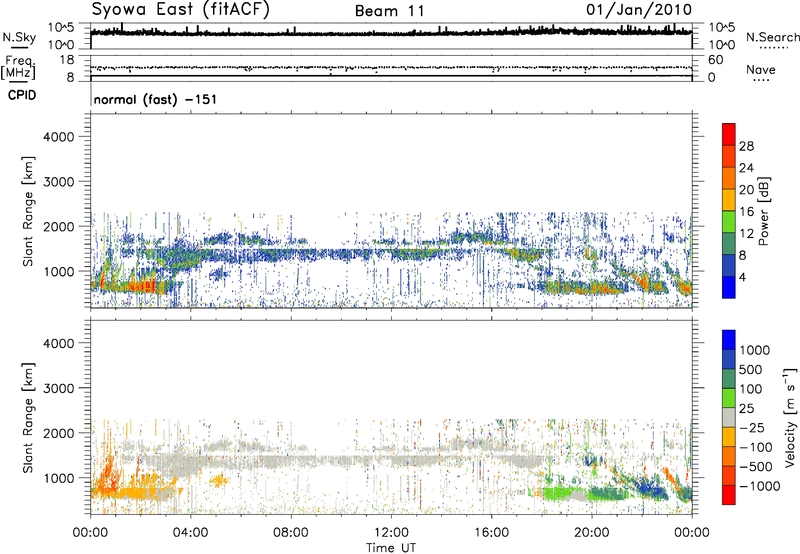Click the '100' value on Velocity colorbar
This screenshot has height=554, width=800.
coord(751,389)
